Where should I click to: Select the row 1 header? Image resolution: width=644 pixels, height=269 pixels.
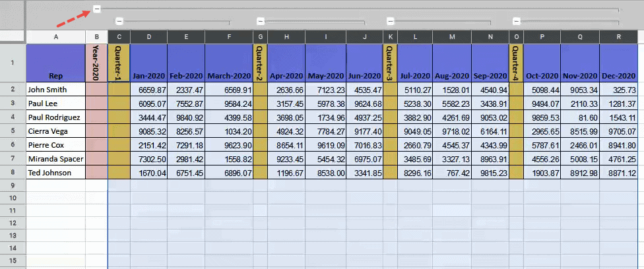(x=13, y=63)
